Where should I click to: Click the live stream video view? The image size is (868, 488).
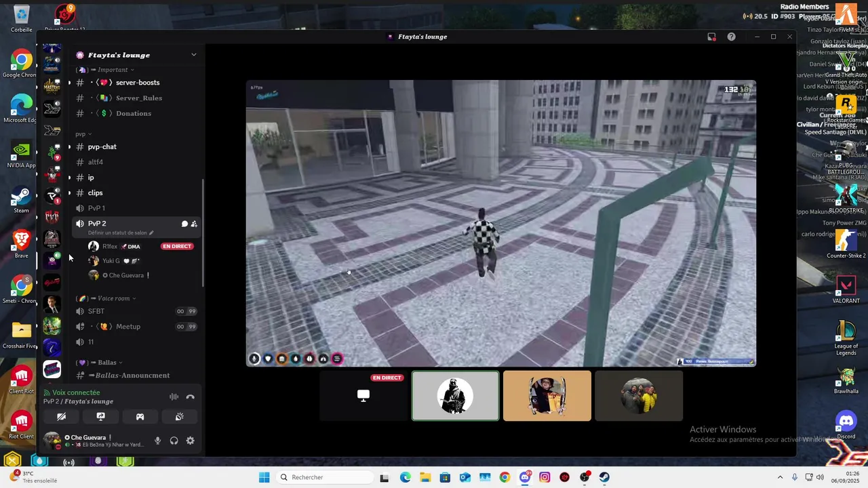(x=501, y=224)
